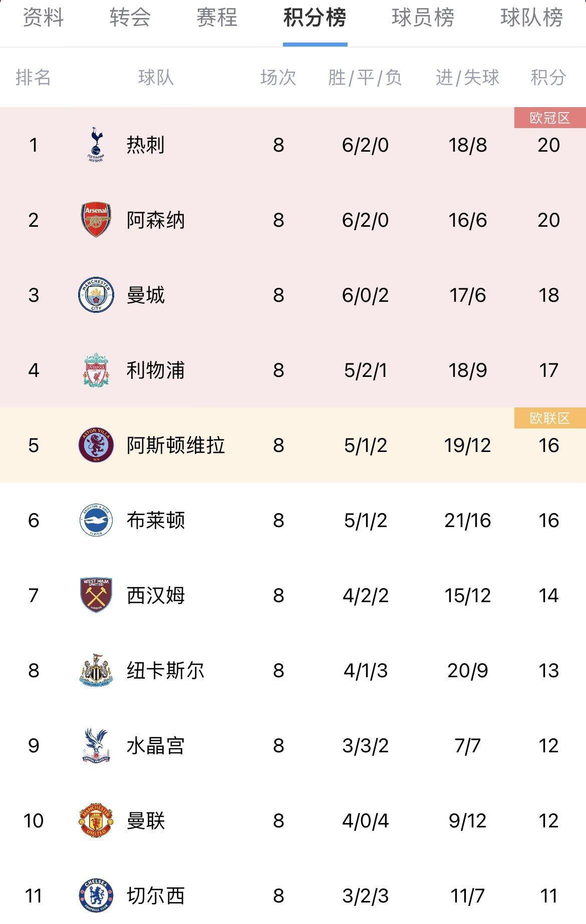Tap team name 纽卡斯尔
Image resolution: width=586 pixels, height=924 pixels.
(165, 670)
